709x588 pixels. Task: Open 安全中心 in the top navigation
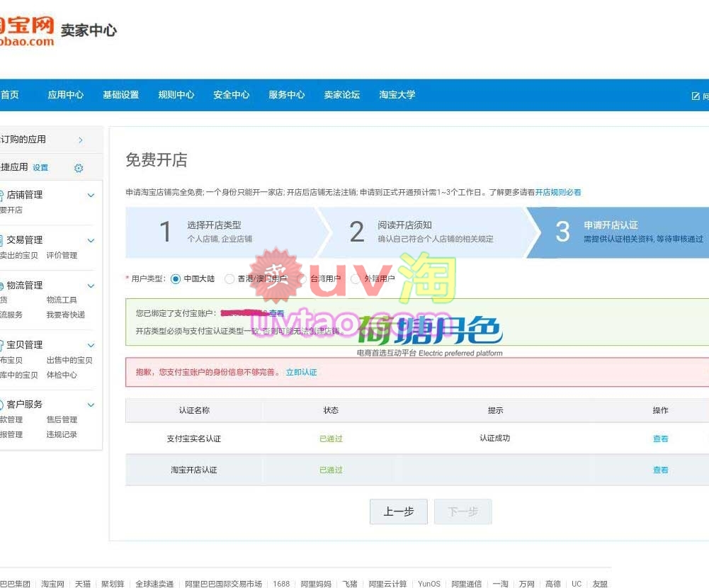coord(231,95)
